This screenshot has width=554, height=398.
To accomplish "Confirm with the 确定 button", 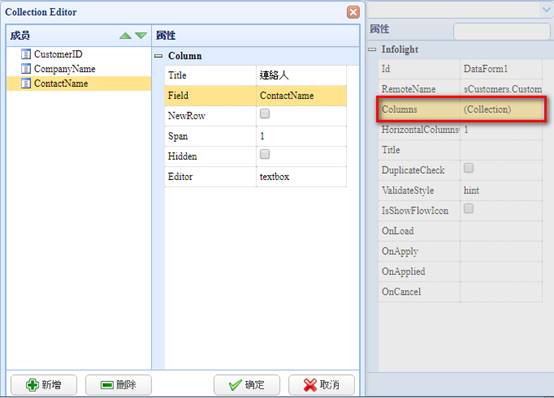I will [247, 385].
